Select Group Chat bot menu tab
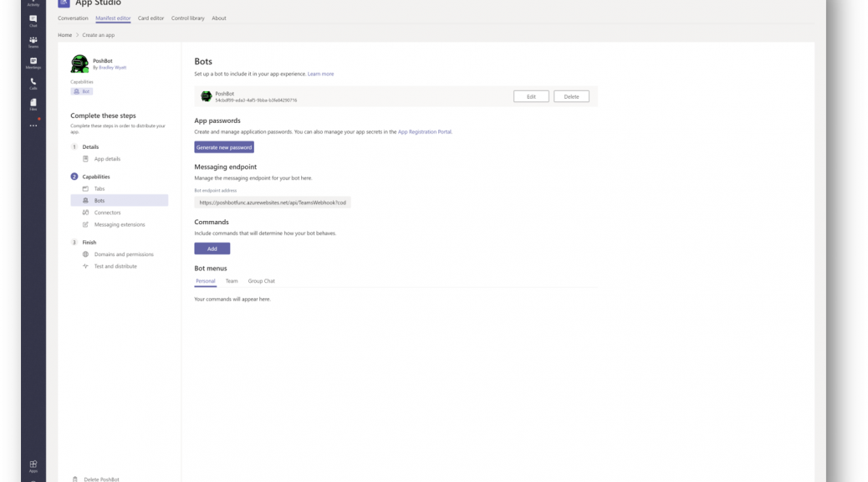The height and width of the screenshot is (482, 868). click(261, 281)
